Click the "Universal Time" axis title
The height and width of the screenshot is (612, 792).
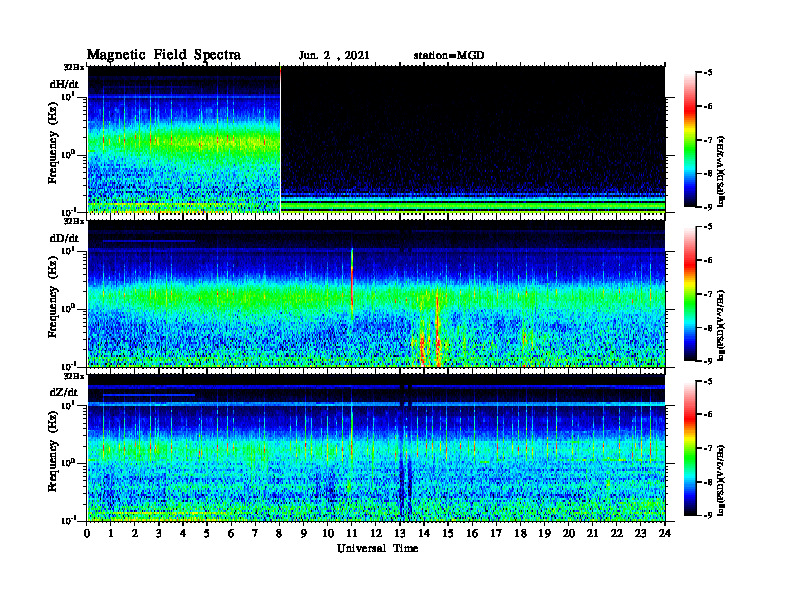pyautogui.click(x=377, y=548)
